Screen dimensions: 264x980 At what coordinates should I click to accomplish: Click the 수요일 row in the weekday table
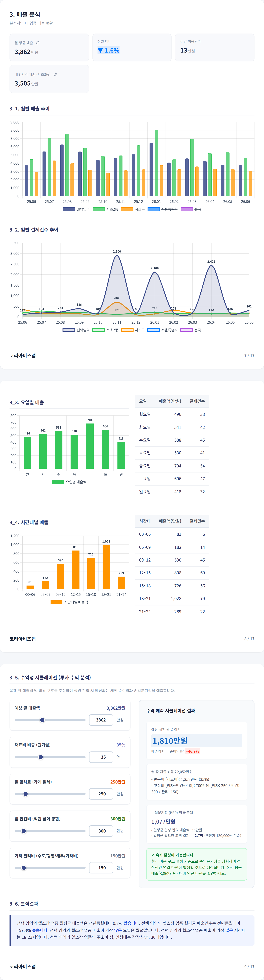coord(172,440)
